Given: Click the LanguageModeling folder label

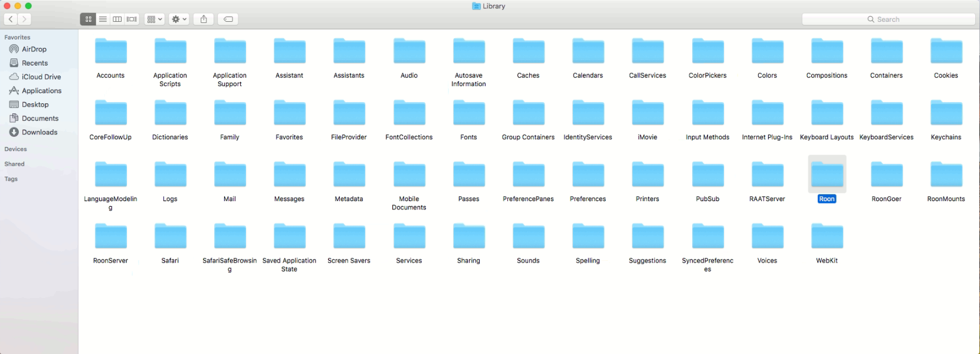Looking at the screenshot, I should click(x=111, y=203).
